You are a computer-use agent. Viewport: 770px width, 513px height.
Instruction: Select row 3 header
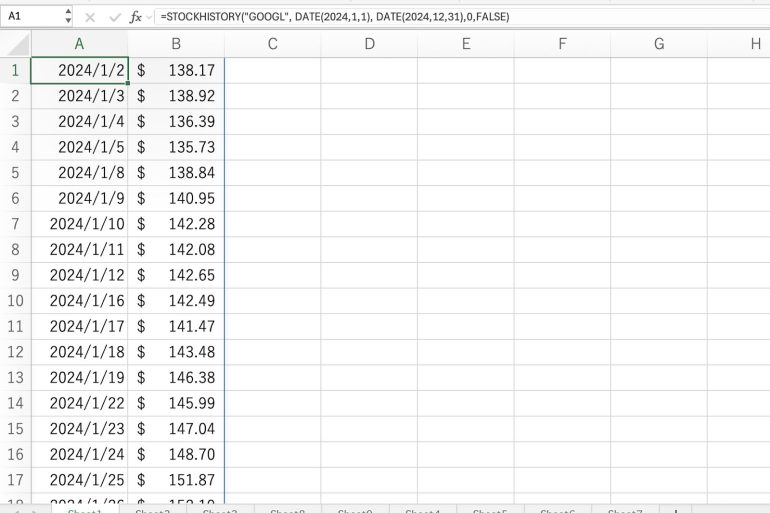15,121
